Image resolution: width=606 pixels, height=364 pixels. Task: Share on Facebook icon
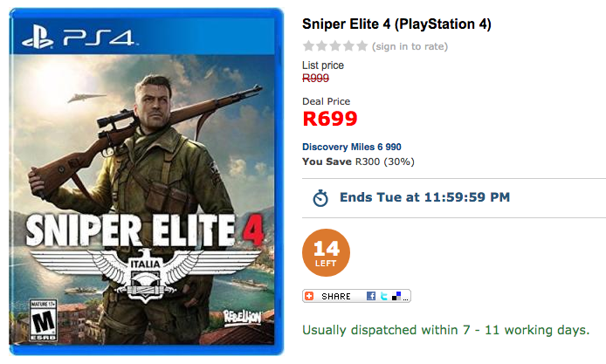371,296
